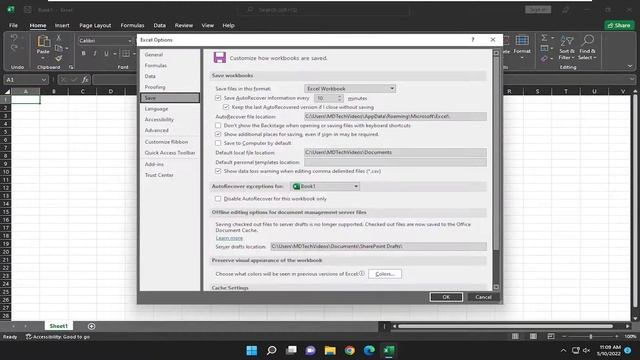Select Advanced category in Excel Options
This screenshot has height=360, width=640.
point(157,130)
